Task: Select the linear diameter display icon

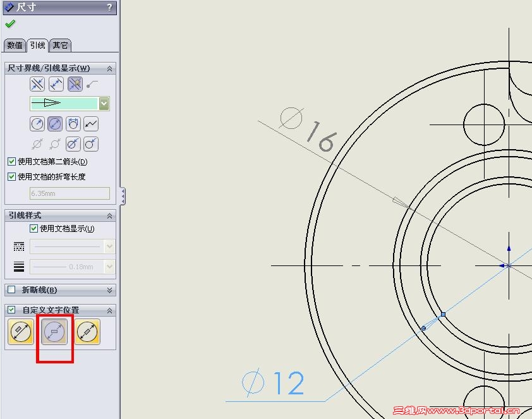Action: pyautogui.click(x=73, y=124)
